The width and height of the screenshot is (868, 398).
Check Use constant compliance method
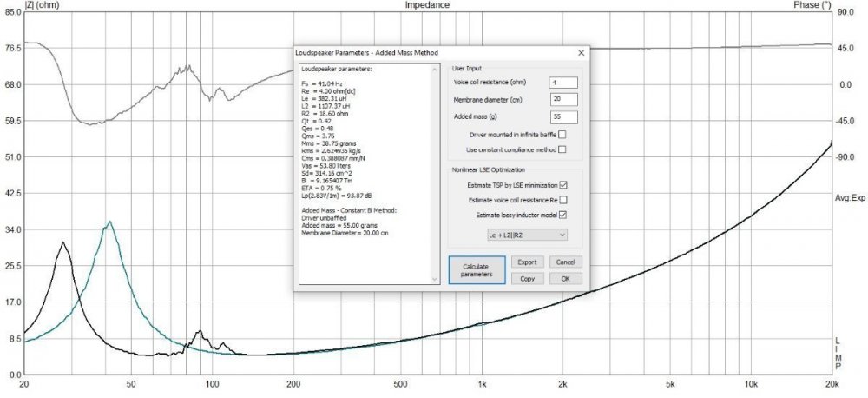coord(562,149)
